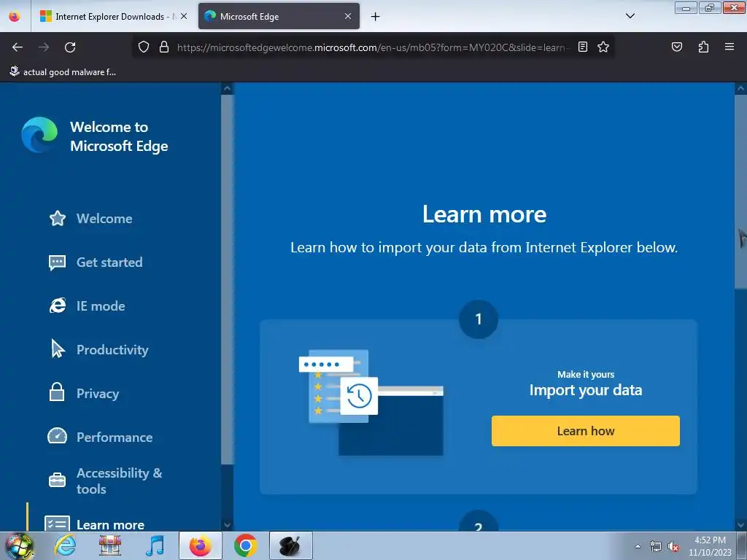Click the Microsoft Edge logo in sidebar

[x=39, y=135]
